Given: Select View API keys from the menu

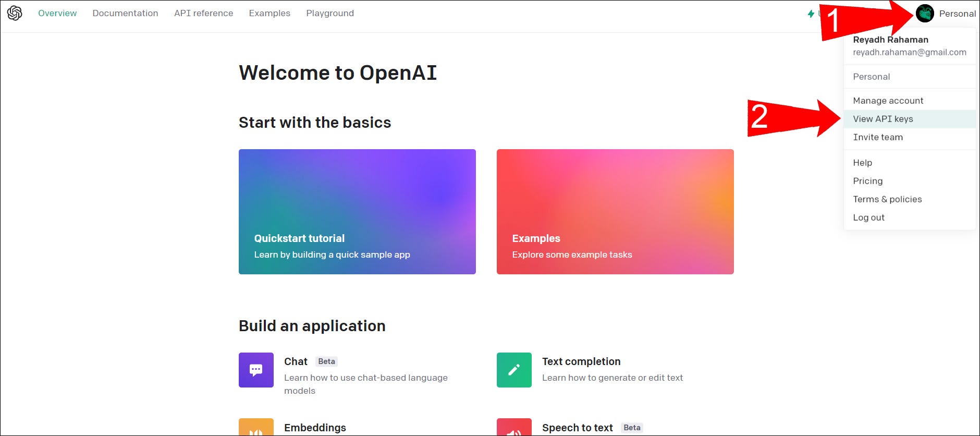Looking at the screenshot, I should 883,119.
